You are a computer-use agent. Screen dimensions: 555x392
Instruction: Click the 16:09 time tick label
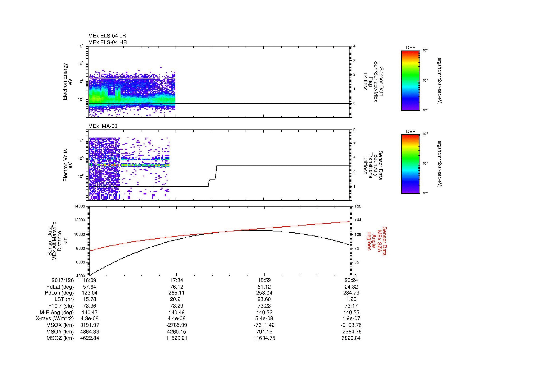(x=89, y=280)
